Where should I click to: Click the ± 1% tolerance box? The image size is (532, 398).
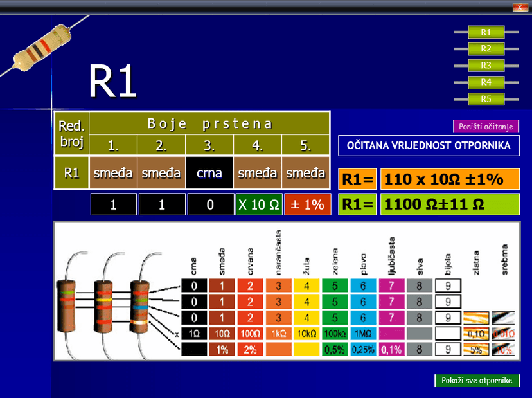[307, 204]
